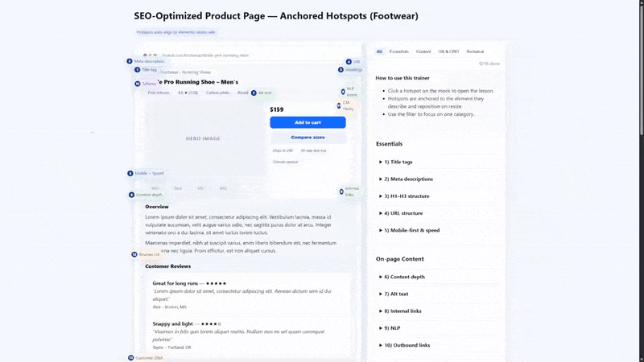
Task: Click the Compare sizes button
Action: tap(308, 138)
